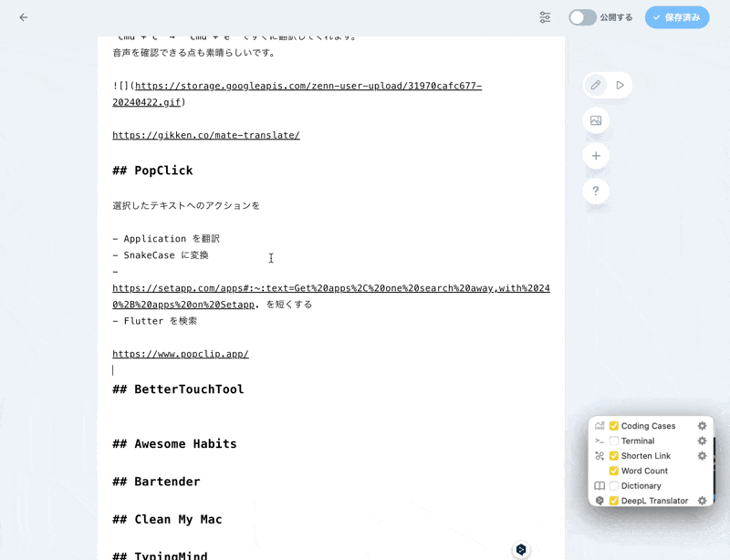Open the image upload icon
Viewport: 730px width, 560px height.
(596, 120)
